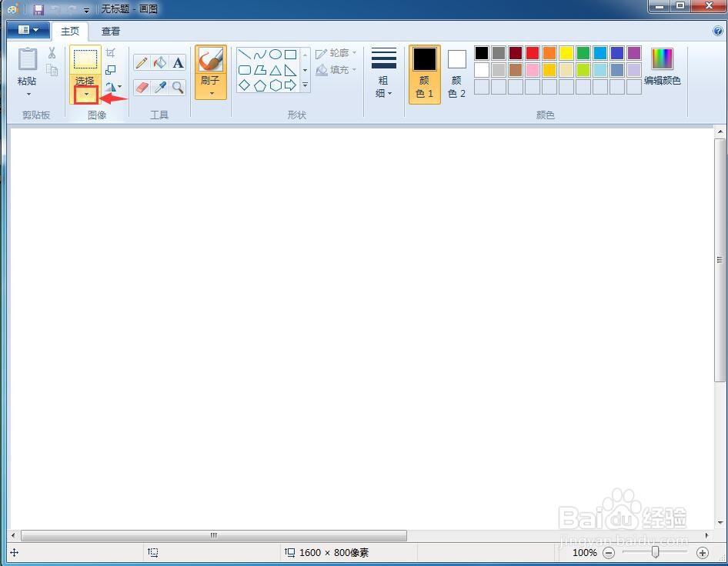Choose the Right triangle shape

click(x=291, y=70)
